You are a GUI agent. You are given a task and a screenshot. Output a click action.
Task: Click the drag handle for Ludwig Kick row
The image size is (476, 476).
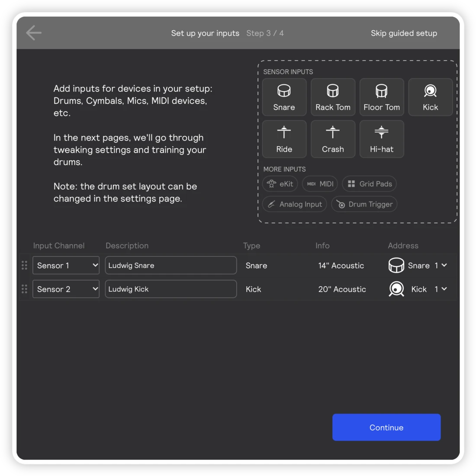24,289
